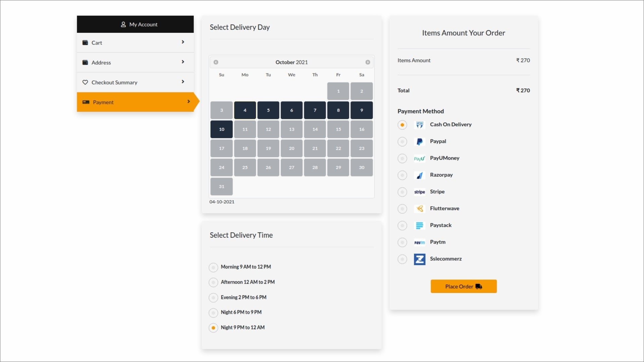Screen dimensions: 644x362
Task: Select Sslecommerz payment radio button
Action: (402, 259)
